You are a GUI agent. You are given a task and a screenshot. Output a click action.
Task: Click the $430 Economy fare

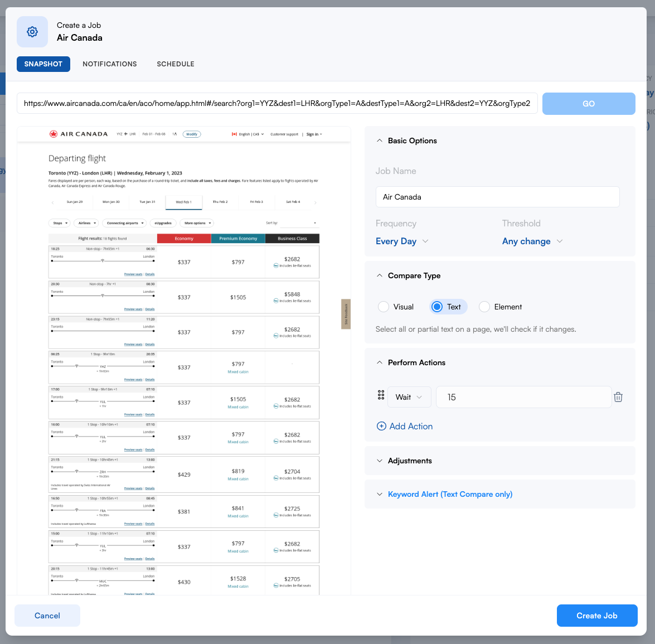click(x=184, y=582)
